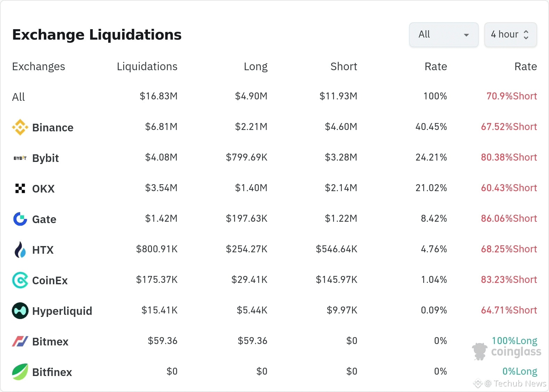The image size is (549, 392).
Task: Select the Bitfinex exchange name
Action: pyautogui.click(x=52, y=372)
